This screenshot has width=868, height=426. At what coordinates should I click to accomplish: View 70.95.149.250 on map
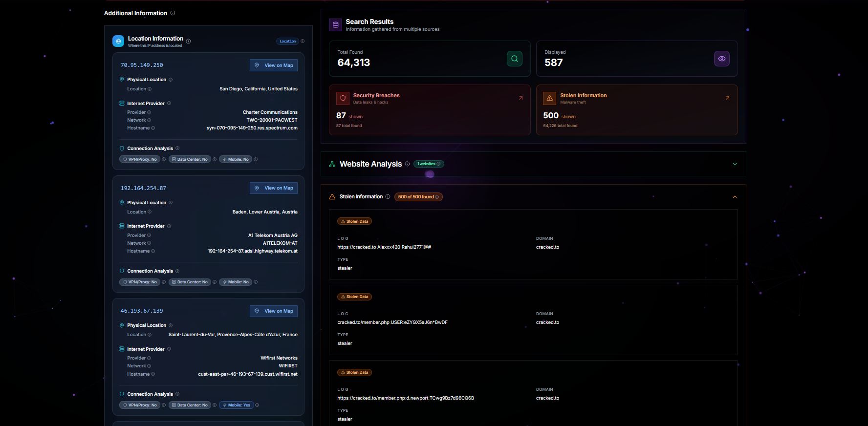pyautogui.click(x=274, y=65)
